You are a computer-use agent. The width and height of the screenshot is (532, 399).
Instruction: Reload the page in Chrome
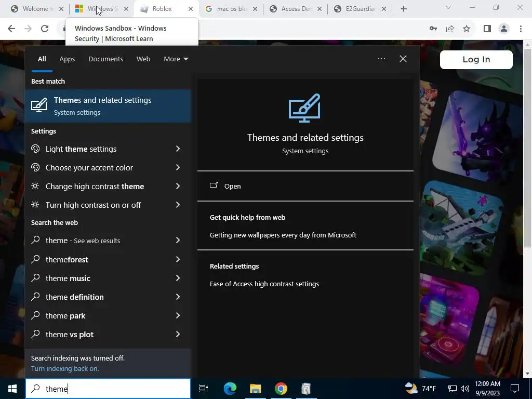pyautogui.click(x=45, y=29)
